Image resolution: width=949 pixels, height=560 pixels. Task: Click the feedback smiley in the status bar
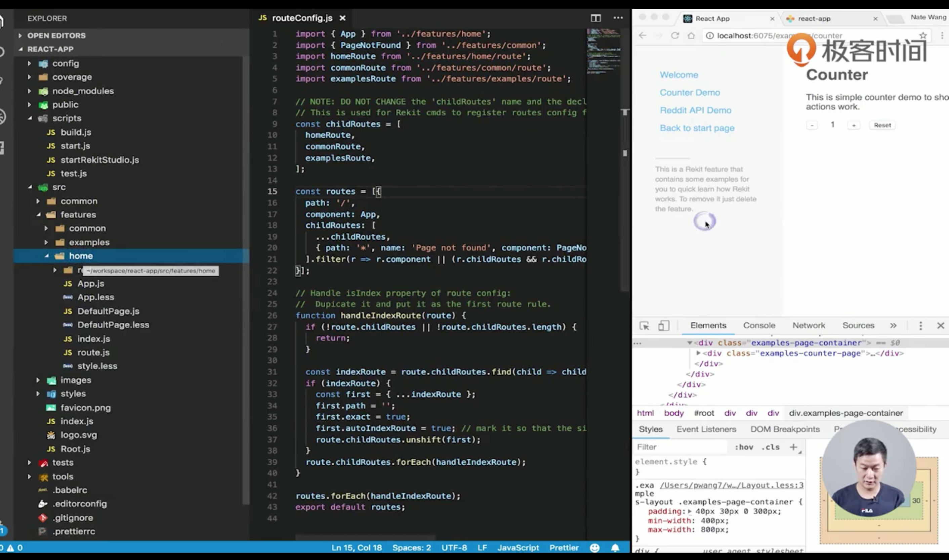(x=594, y=548)
